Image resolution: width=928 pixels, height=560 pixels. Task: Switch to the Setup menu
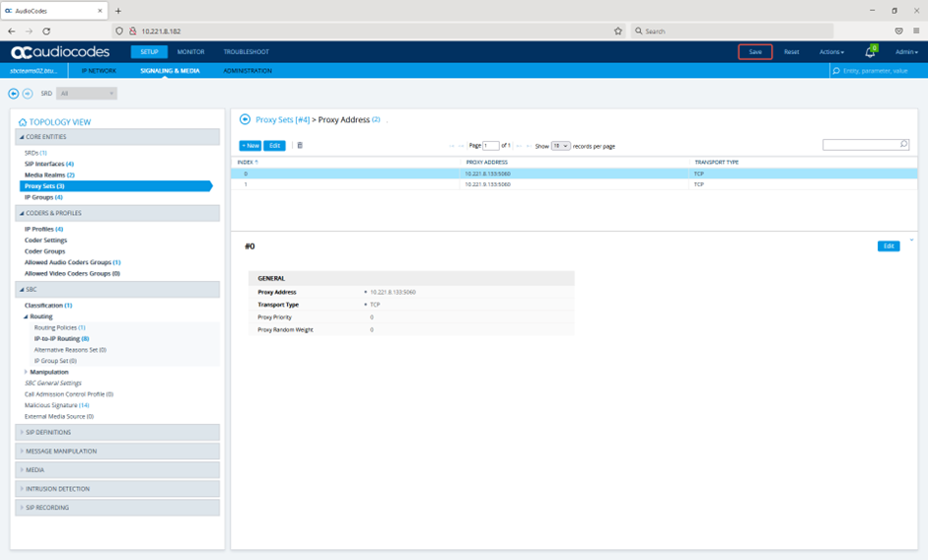[149, 52]
